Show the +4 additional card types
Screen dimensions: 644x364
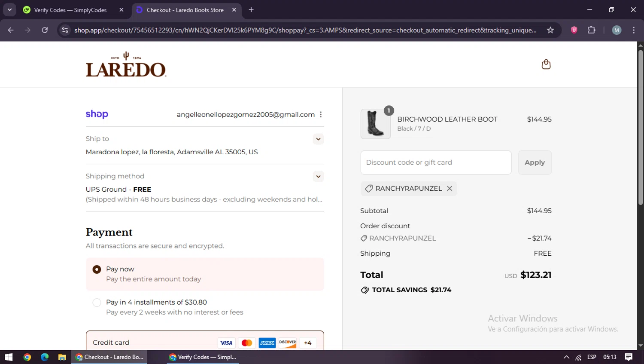(x=308, y=343)
